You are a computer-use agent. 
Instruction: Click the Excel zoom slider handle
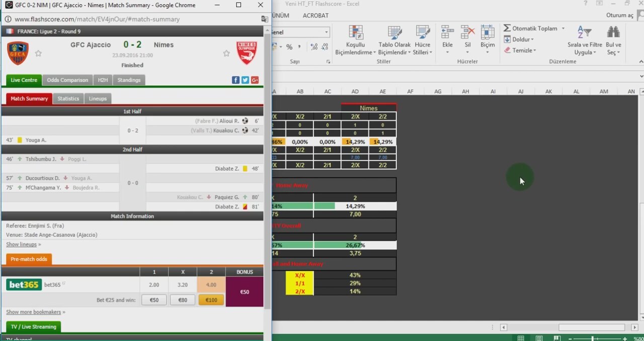pos(593,339)
